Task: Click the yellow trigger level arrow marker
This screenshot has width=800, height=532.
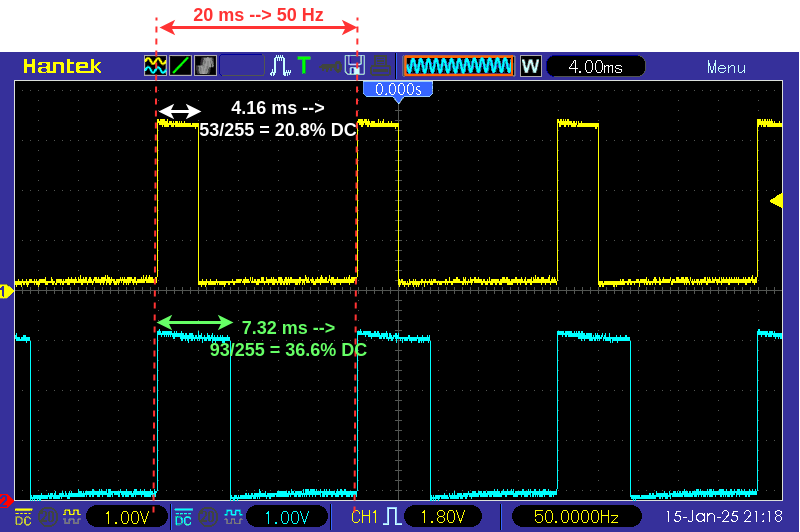Action: (x=775, y=201)
